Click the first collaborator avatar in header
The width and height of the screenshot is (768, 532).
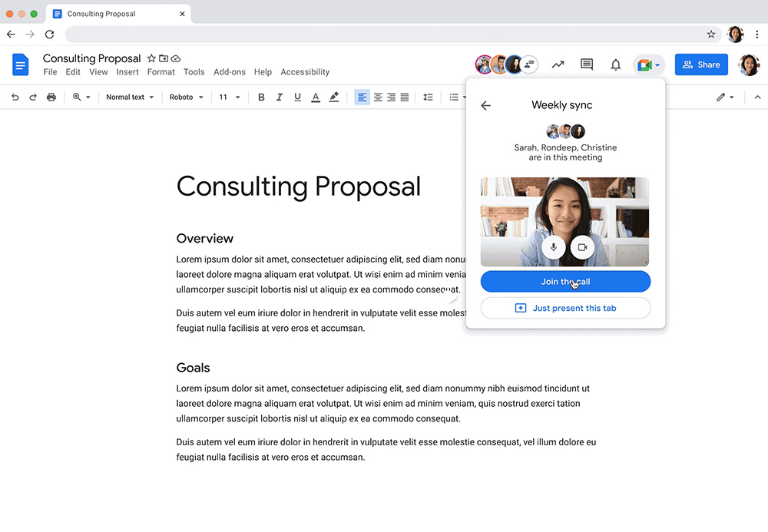pyautogui.click(x=484, y=64)
